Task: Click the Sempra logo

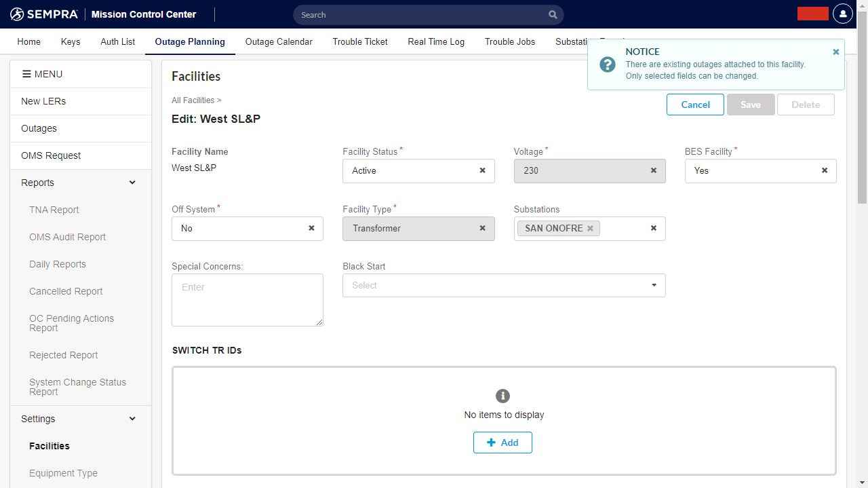Action: 45,14
